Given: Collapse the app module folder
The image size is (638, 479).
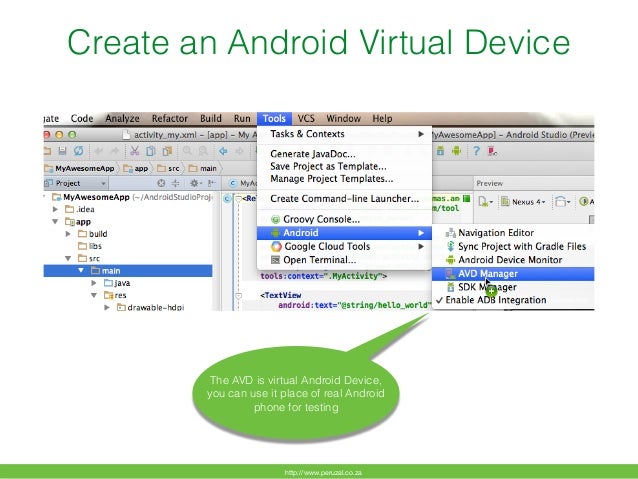Looking at the screenshot, I should tap(55, 222).
